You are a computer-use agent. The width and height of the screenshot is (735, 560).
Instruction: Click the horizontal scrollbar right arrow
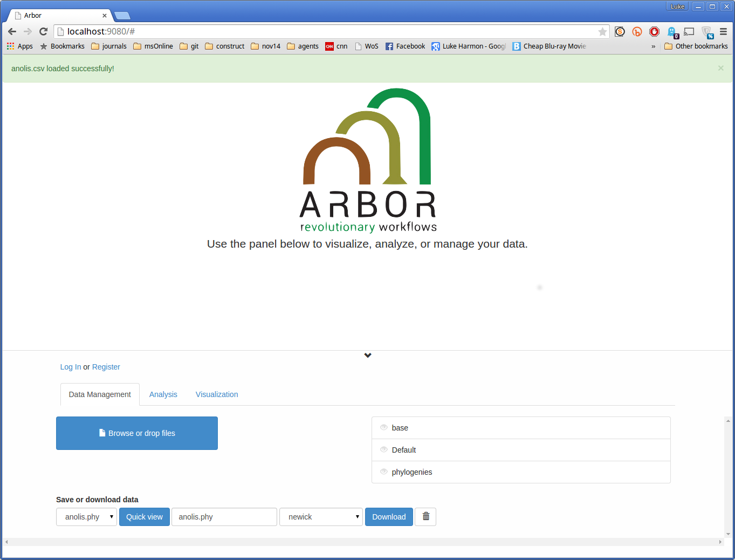(x=720, y=542)
